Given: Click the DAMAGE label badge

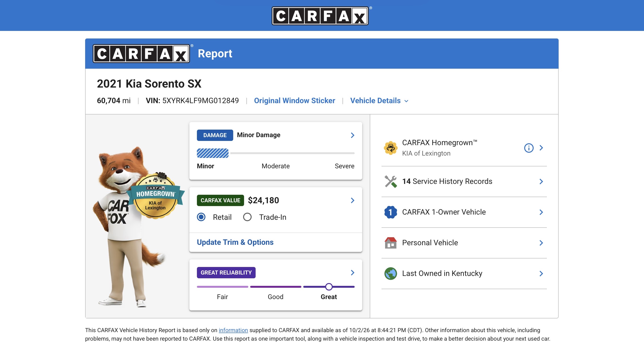Looking at the screenshot, I should (215, 135).
